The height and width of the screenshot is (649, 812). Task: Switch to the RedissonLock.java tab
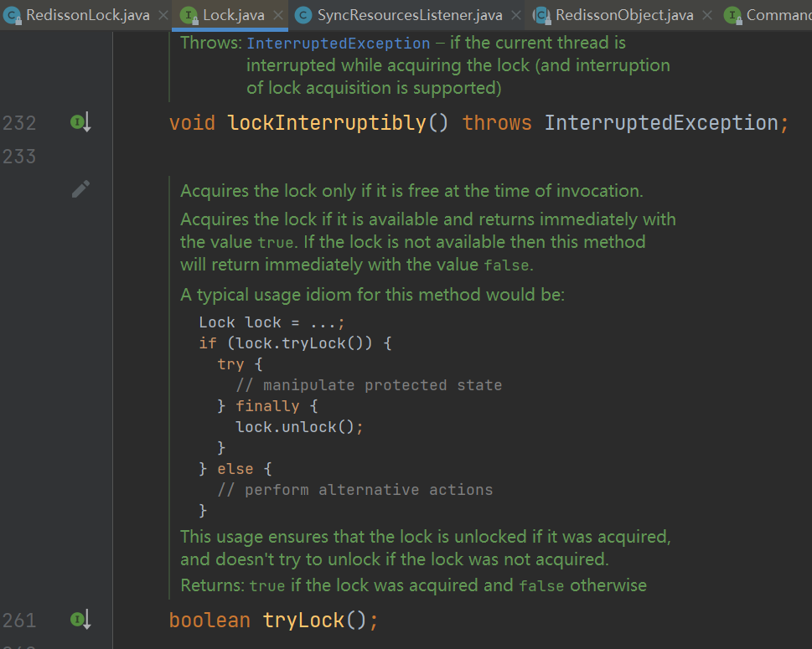point(87,15)
